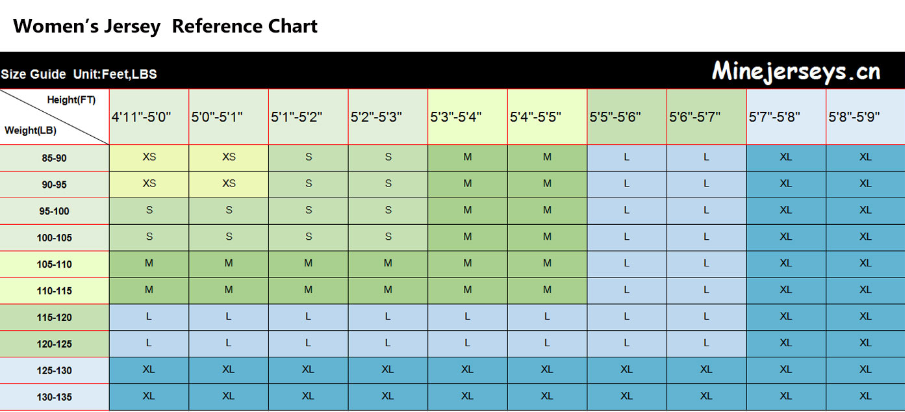Click the L cell for 100-105 under 5'6"-5'7"
905x412 pixels.
pyautogui.click(x=706, y=237)
